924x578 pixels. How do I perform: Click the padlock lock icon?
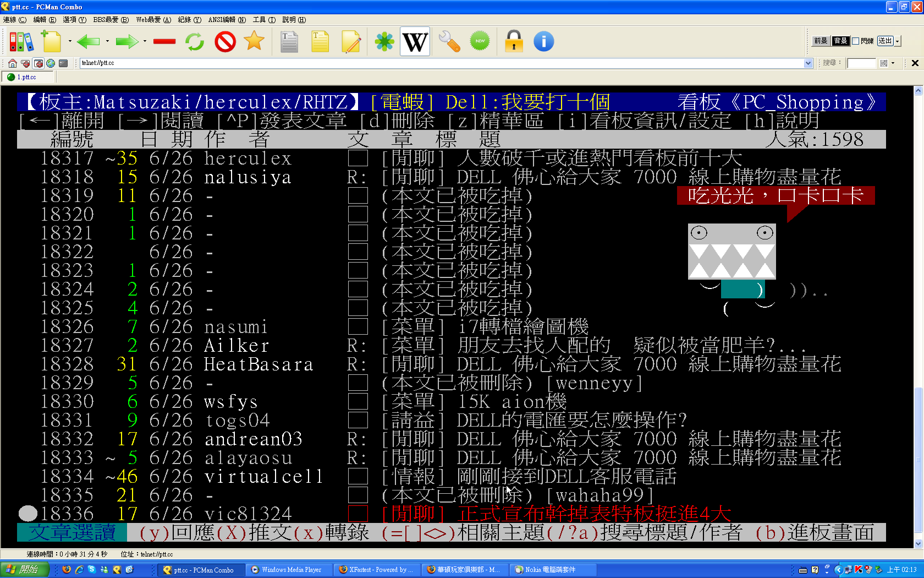pyautogui.click(x=514, y=42)
